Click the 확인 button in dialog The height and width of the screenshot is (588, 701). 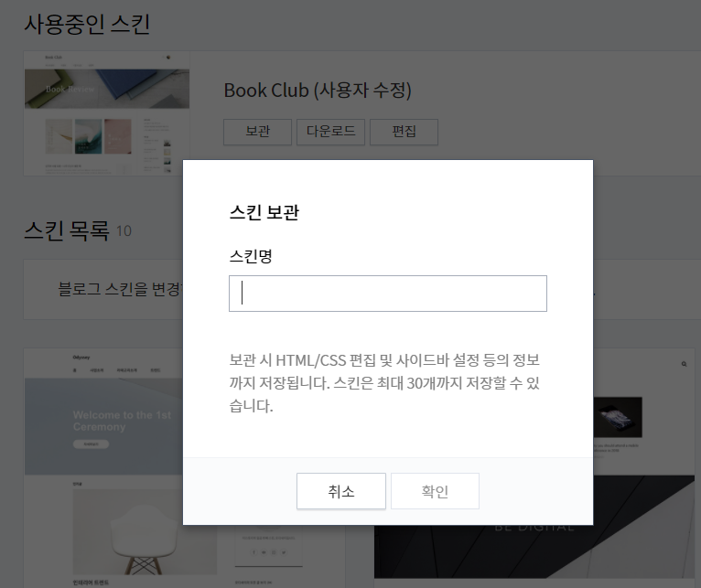[435, 491]
